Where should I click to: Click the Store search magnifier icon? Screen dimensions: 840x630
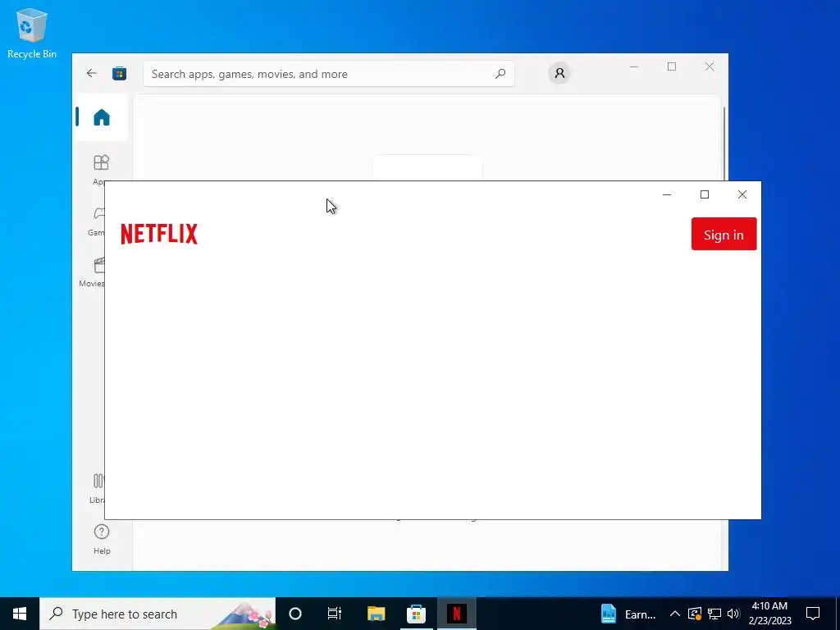[500, 74]
